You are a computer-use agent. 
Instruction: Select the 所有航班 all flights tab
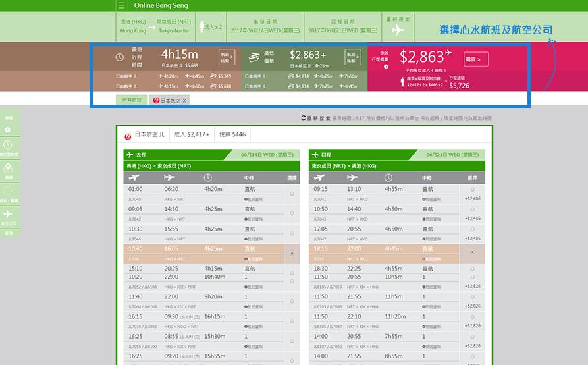(x=132, y=100)
